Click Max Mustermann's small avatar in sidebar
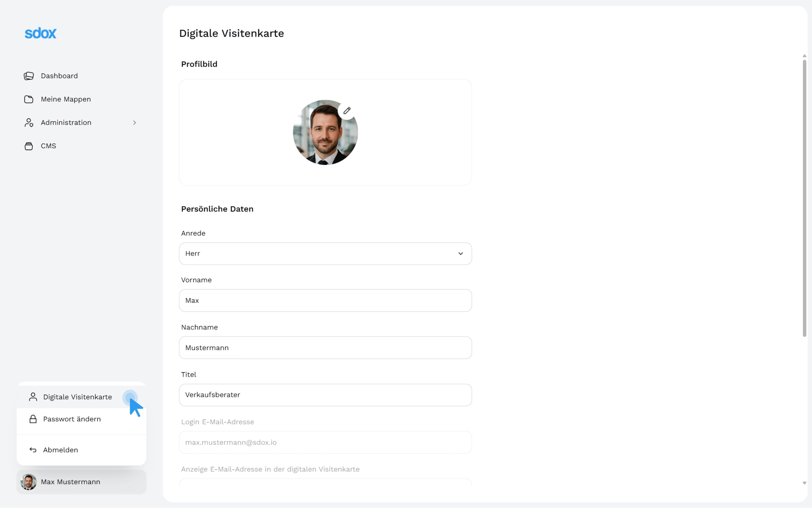This screenshot has height=508, width=812. 28,482
